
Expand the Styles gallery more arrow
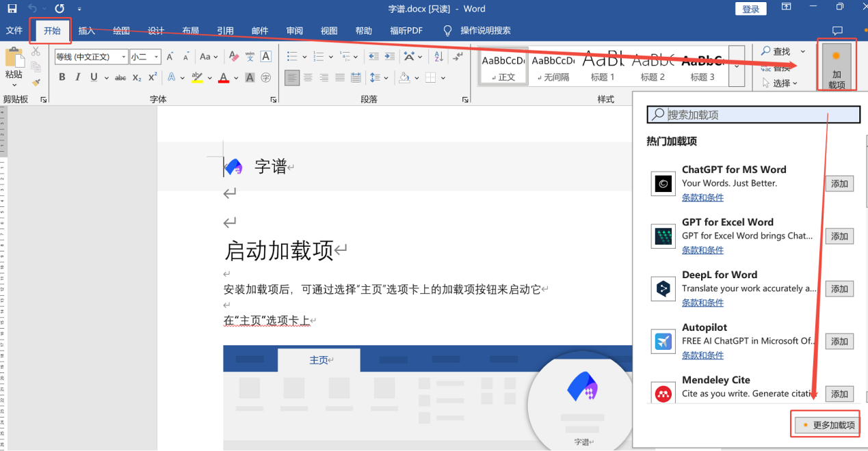(x=737, y=67)
